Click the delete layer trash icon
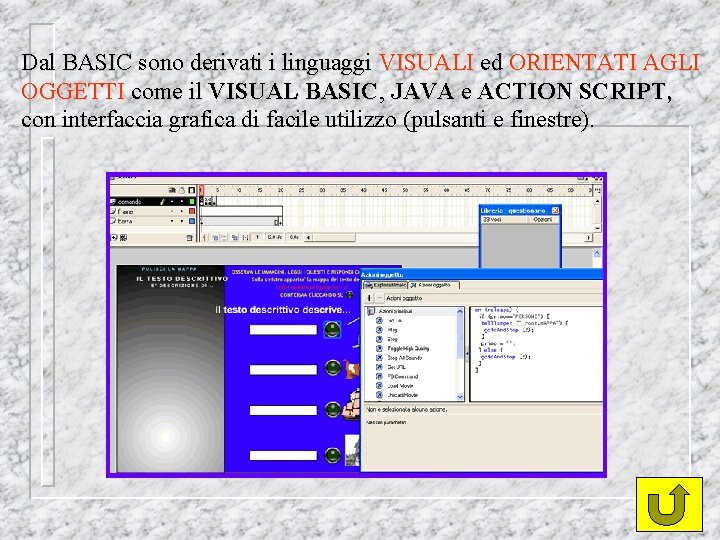Screen dimensions: 720x540 [190, 238]
